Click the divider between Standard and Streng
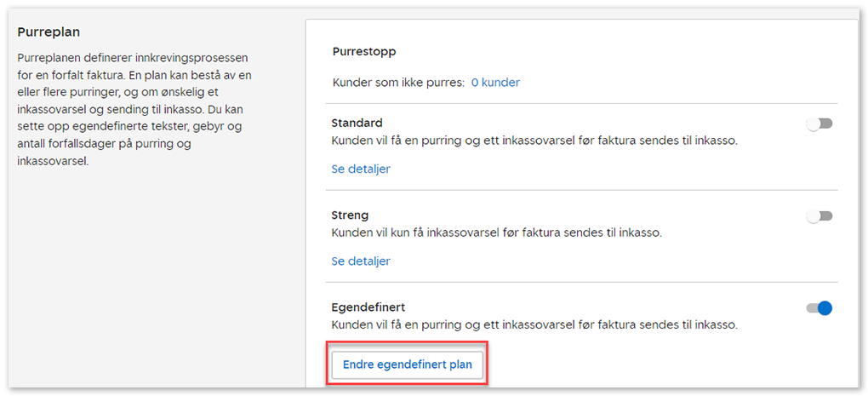868x396 pixels. click(584, 190)
